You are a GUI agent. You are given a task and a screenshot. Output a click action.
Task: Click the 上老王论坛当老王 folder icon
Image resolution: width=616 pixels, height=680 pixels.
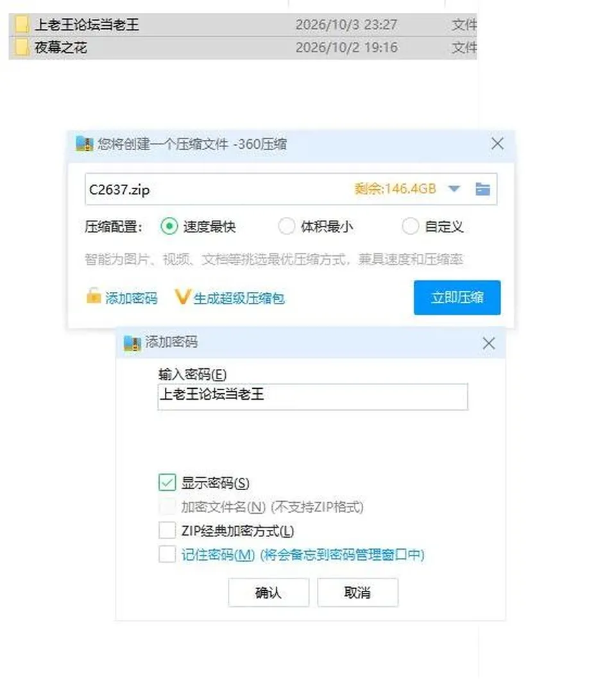(21, 24)
